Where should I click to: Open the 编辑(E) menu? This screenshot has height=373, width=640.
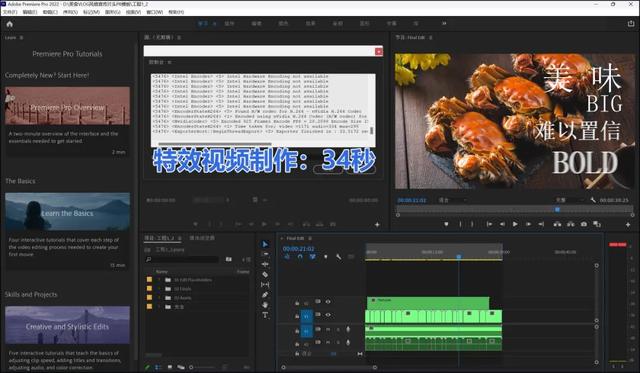tap(30, 12)
